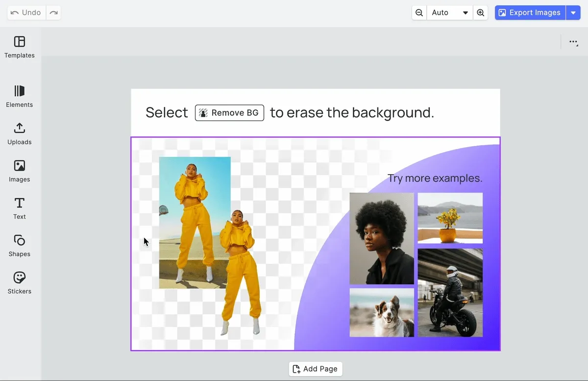
Task: Click the Add Page button
Action: point(316,369)
